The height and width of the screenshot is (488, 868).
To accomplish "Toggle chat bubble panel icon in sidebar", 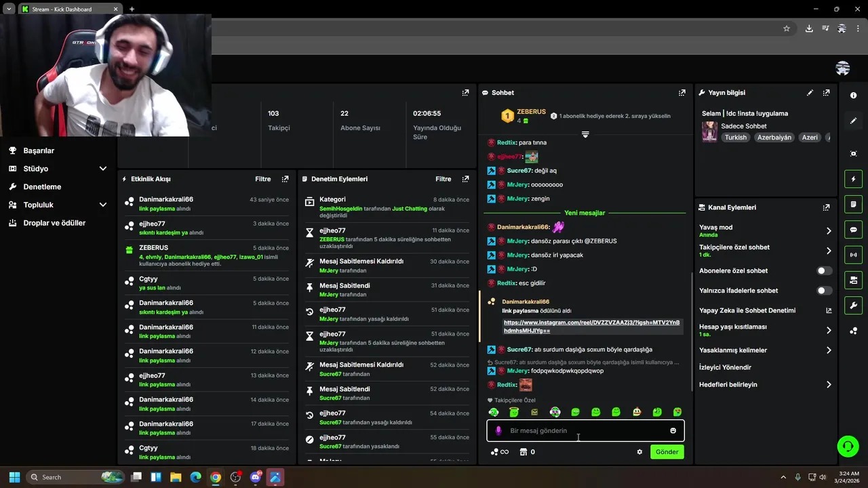I will [x=853, y=230].
